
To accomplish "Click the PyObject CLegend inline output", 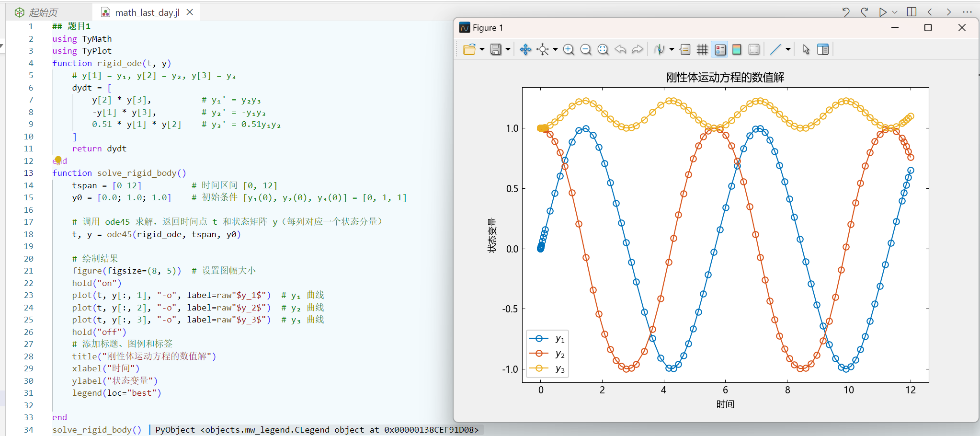I will point(317,430).
